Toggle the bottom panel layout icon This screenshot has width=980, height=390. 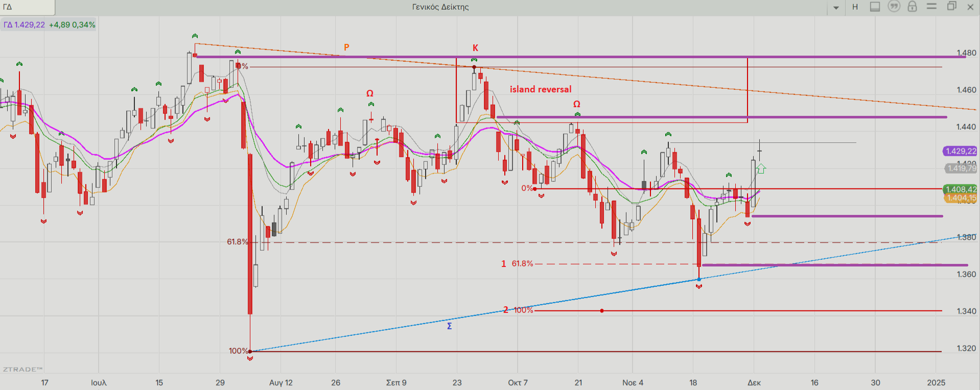tap(875, 7)
